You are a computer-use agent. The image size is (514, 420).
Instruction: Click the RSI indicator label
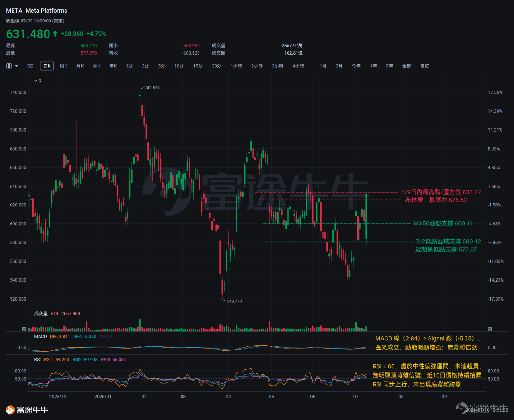pyautogui.click(x=37, y=360)
